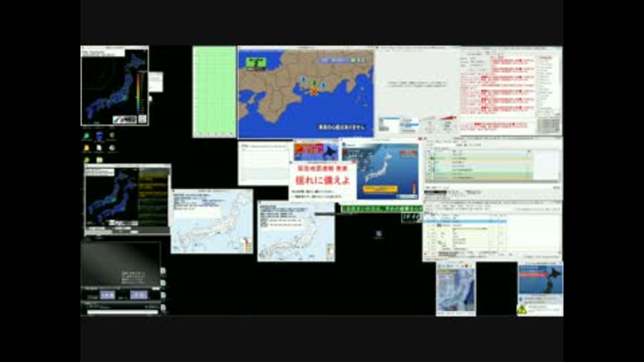Viewport: 644px width, 362px height.
Task: Click the heading '緊急地震速報 発表'
Action: click(x=323, y=168)
